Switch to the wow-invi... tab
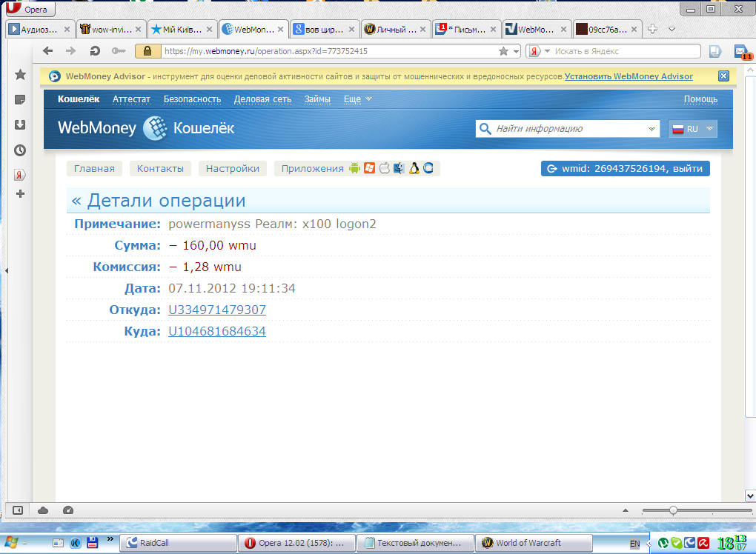Image resolution: width=756 pixels, height=554 pixels. point(111,30)
